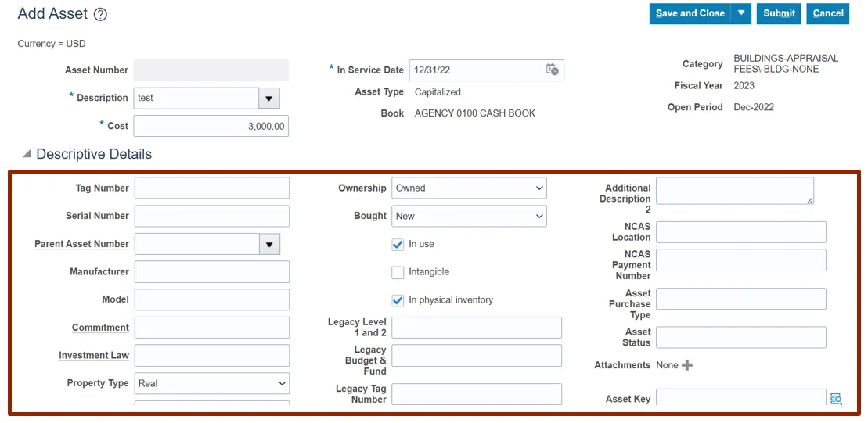
Task: Click the plus icon to add attachments
Action: (687, 365)
